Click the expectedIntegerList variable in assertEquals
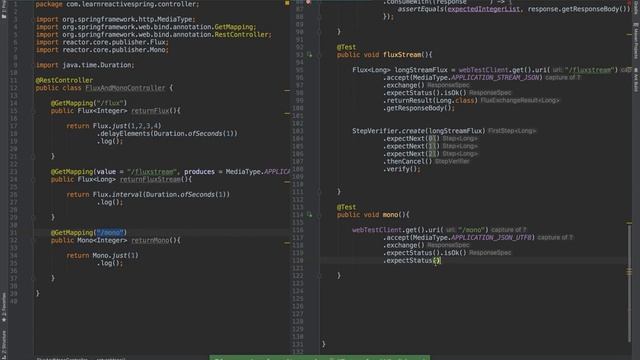Viewport: 640px width, 360px height. pyautogui.click(x=484, y=9)
